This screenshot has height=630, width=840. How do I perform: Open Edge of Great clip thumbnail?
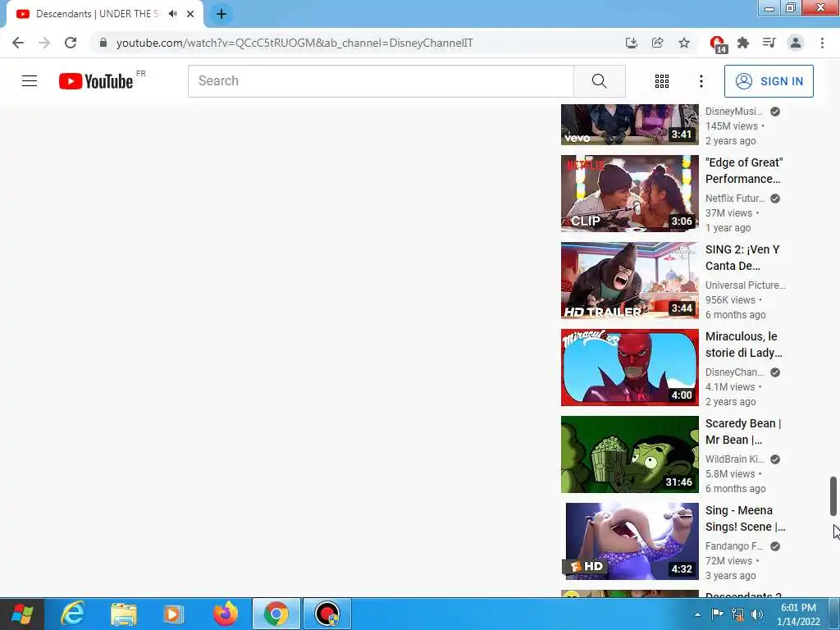pyautogui.click(x=630, y=194)
